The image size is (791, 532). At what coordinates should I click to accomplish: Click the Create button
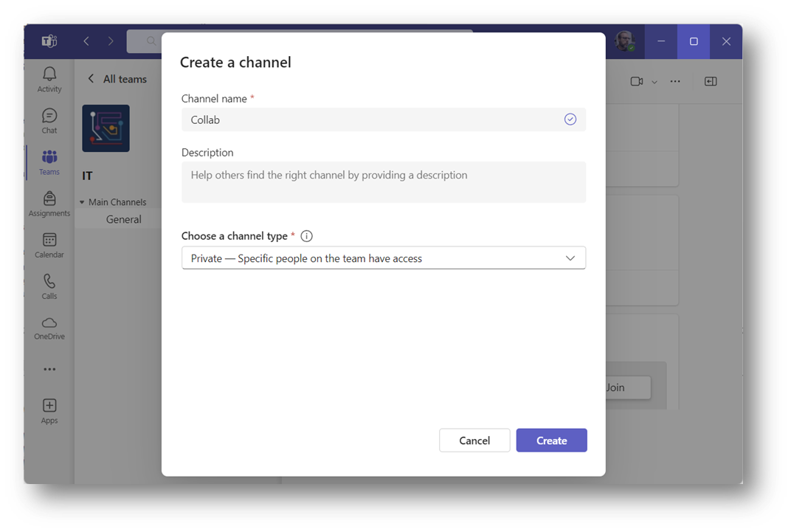click(551, 441)
